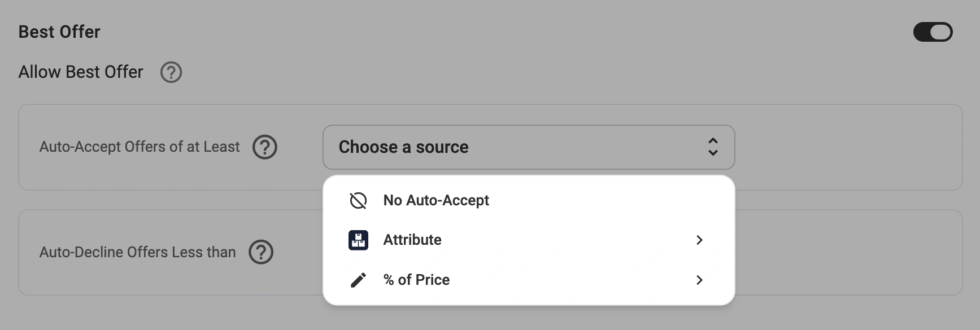
Task: Click the Allow Best Offer label
Action: (81, 72)
